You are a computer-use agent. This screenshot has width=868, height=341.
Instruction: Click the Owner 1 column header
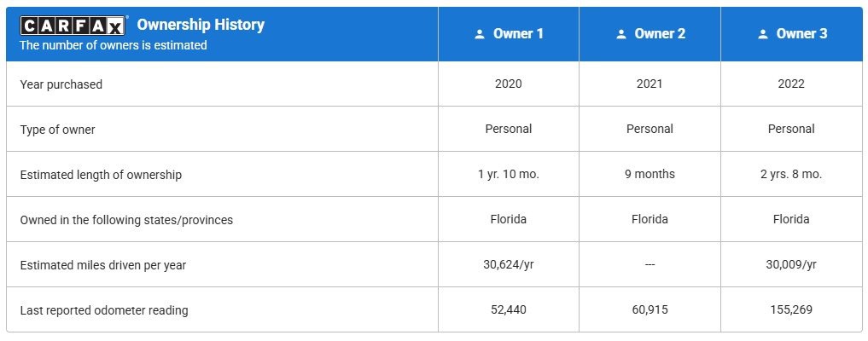pyautogui.click(x=518, y=34)
